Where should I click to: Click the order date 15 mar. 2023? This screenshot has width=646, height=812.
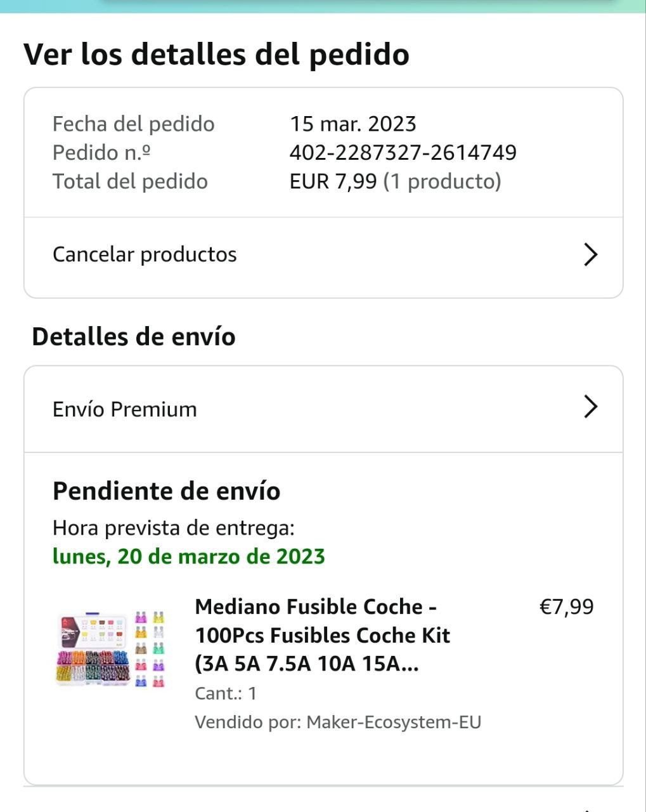pos(352,124)
